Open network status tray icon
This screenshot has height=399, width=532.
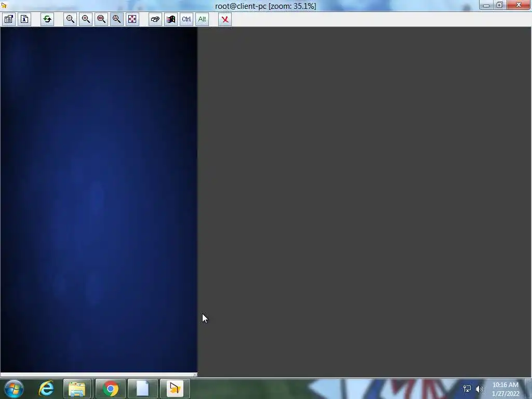click(467, 389)
